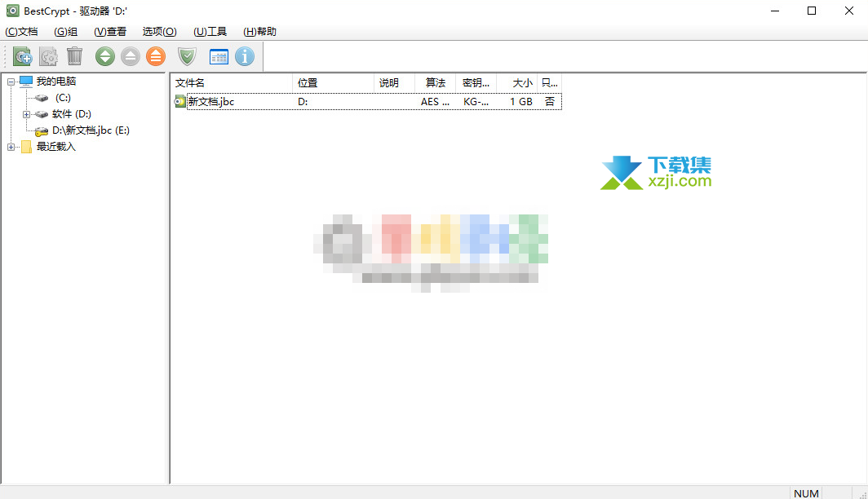Image resolution: width=868 pixels, height=499 pixels.
Task: Select the (C:) tree entry
Action: pyautogui.click(x=63, y=98)
